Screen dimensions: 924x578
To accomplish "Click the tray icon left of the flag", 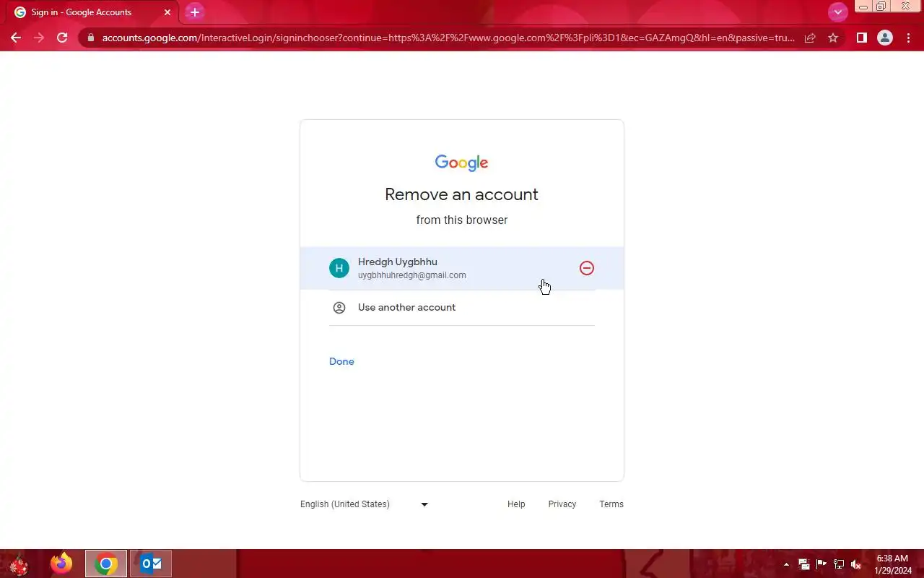I will point(804,564).
